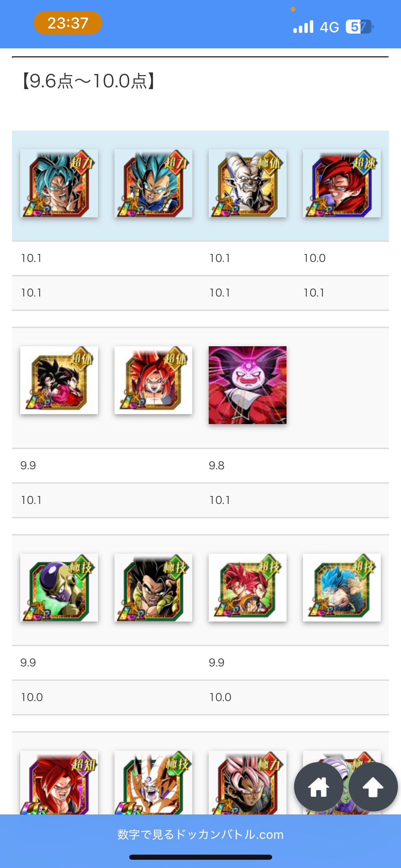This screenshot has width=401, height=868.
Task: Open the Goku Black Rosé 極力 card
Action: 247,783
